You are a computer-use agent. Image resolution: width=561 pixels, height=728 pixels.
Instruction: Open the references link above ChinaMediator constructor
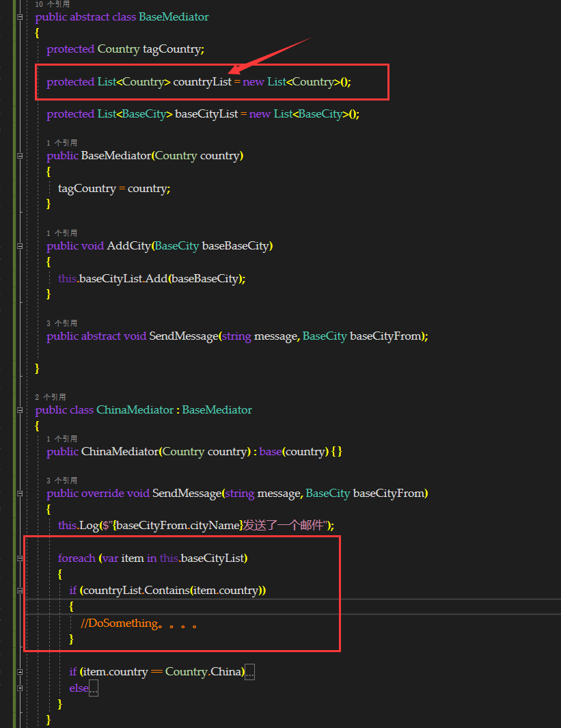(x=61, y=439)
